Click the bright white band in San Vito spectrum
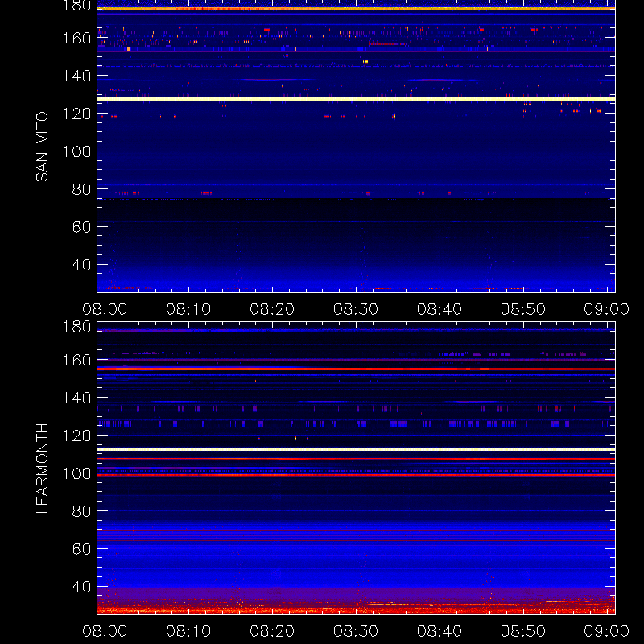The image size is (644, 644). click(x=356, y=98)
